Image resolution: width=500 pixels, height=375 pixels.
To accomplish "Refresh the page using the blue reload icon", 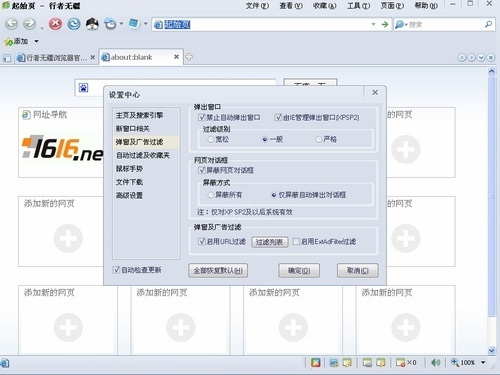I will pyautogui.click(x=74, y=24).
